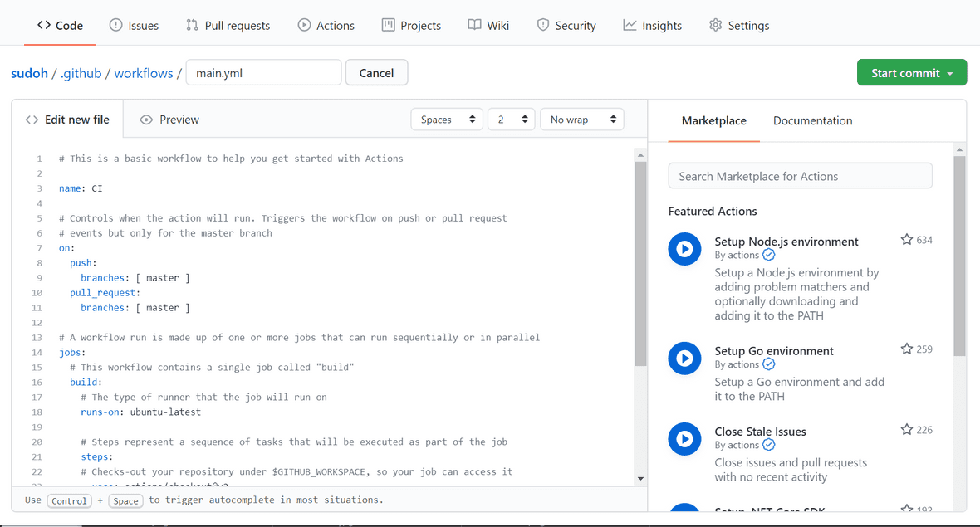The image size is (980, 527).
Task: Click the Actions play icon in repo navigation
Action: 306,25
